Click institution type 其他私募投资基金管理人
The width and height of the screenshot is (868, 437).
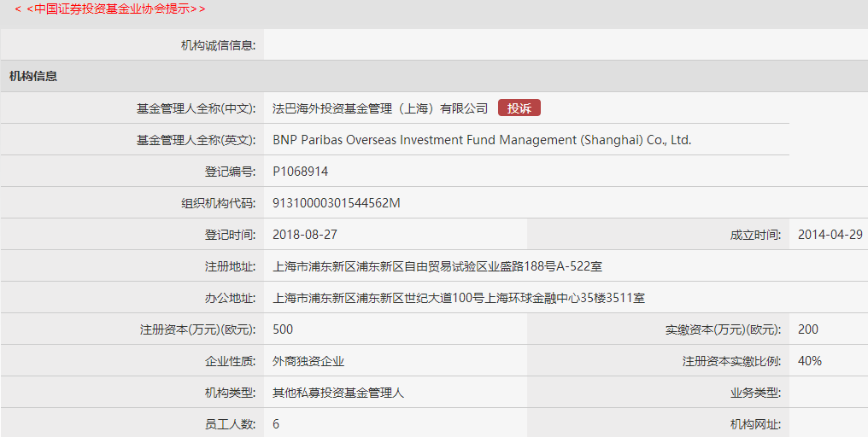[x=338, y=393]
